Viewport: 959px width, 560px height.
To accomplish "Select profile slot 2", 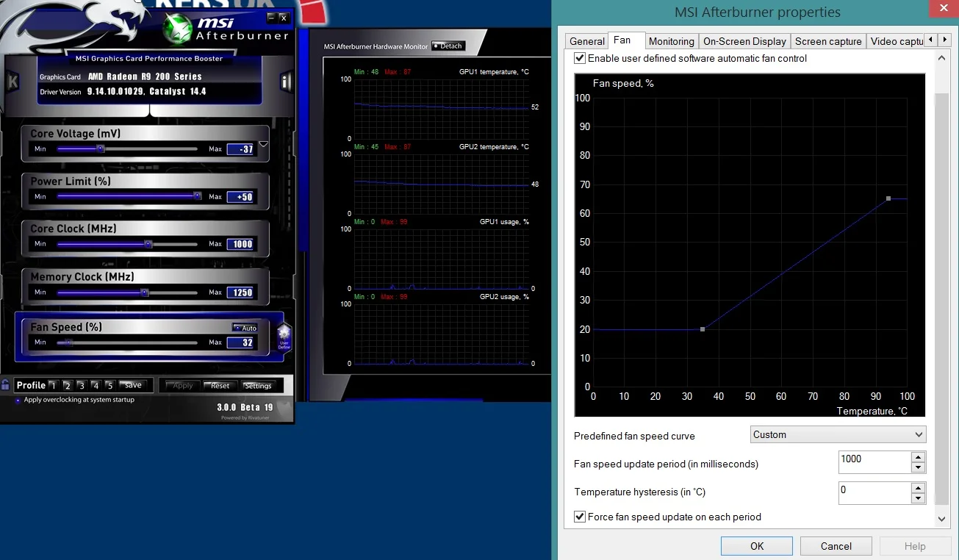I will tap(67, 385).
